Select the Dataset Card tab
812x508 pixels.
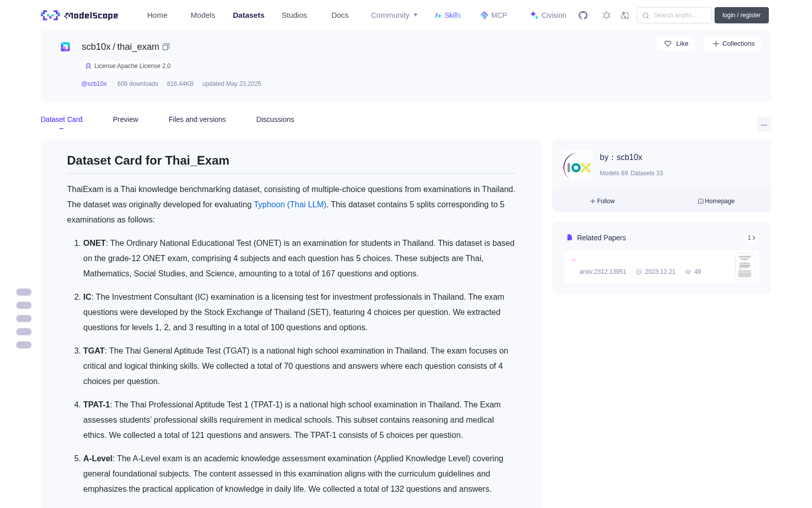point(61,119)
